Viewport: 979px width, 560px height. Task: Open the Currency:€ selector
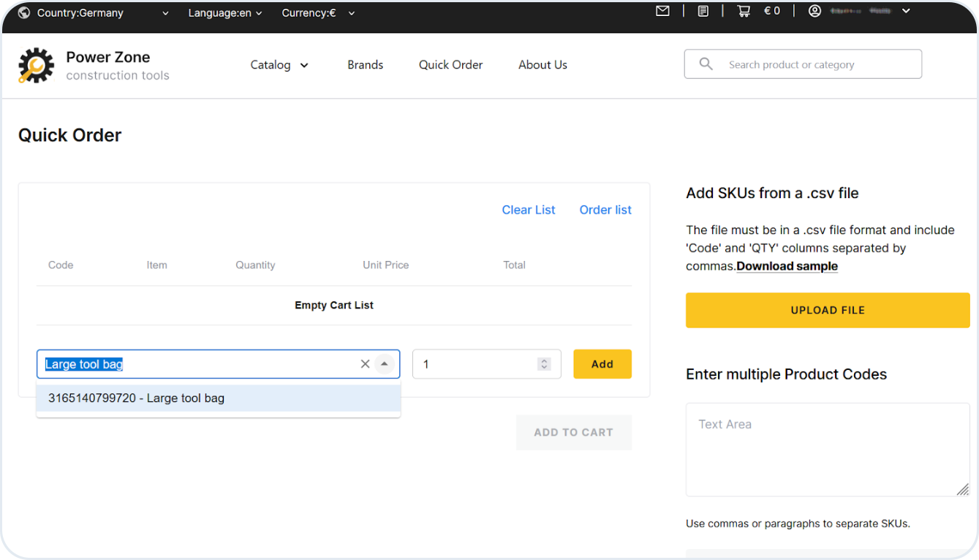tap(318, 12)
